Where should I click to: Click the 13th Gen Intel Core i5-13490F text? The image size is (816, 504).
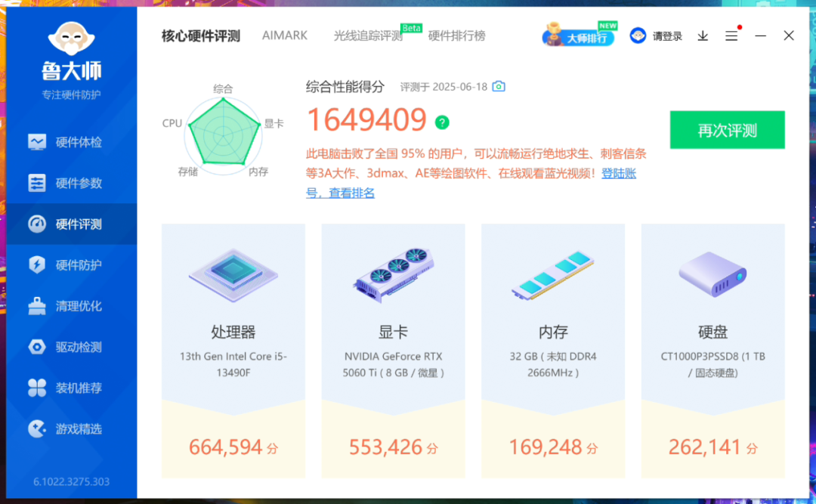(x=233, y=364)
